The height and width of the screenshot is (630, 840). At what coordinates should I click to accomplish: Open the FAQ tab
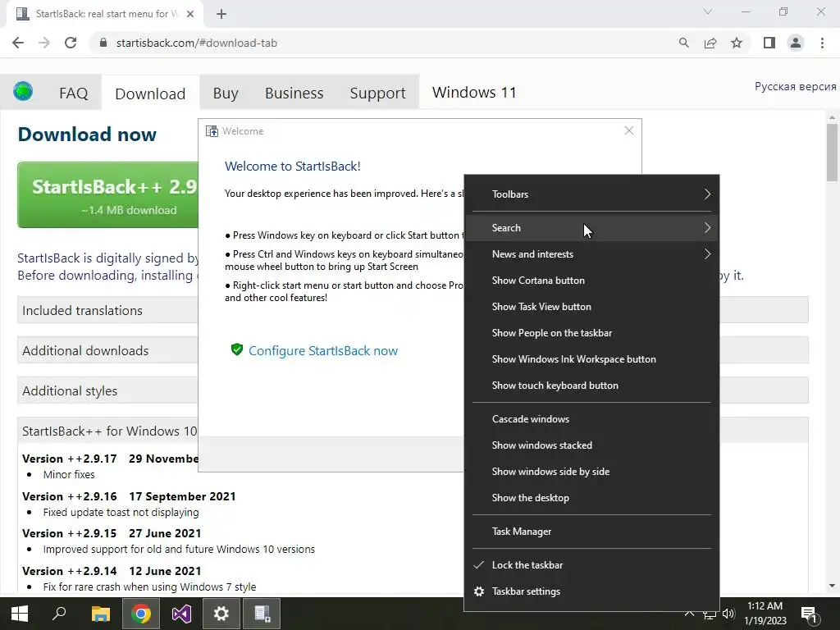(73, 94)
